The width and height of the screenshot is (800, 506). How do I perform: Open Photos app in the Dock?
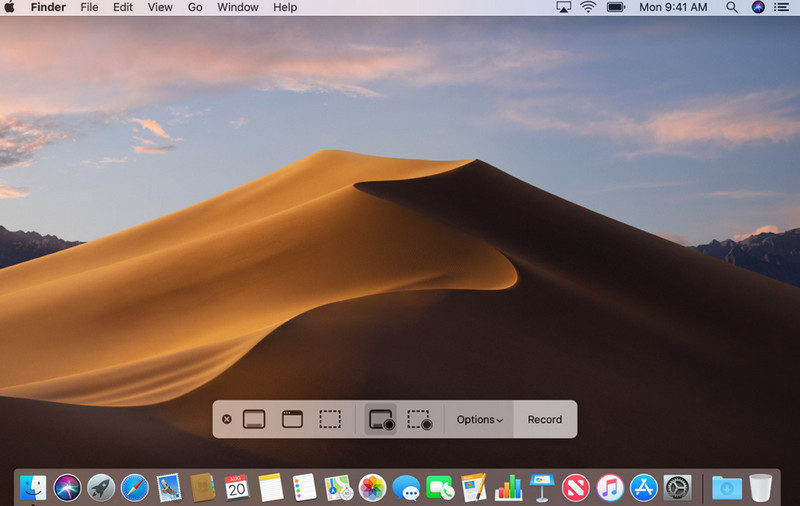click(372, 487)
